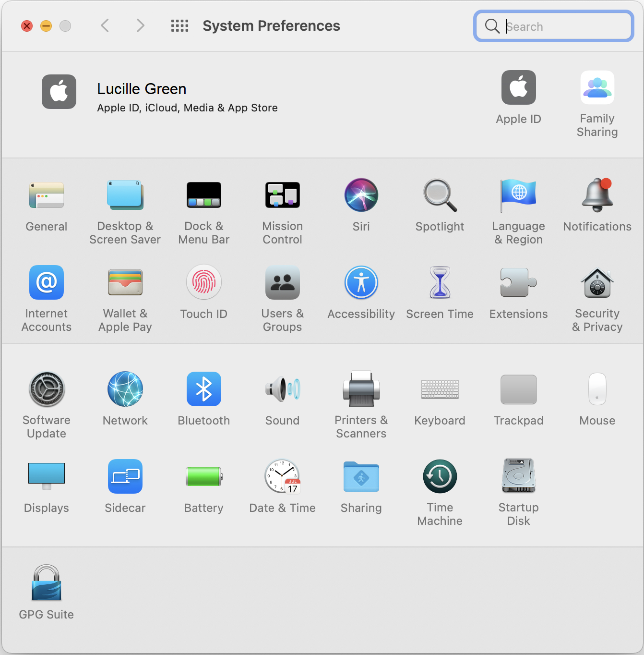Click the magnifying glass in search box
This screenshot has height=655, width=644.
492,26
